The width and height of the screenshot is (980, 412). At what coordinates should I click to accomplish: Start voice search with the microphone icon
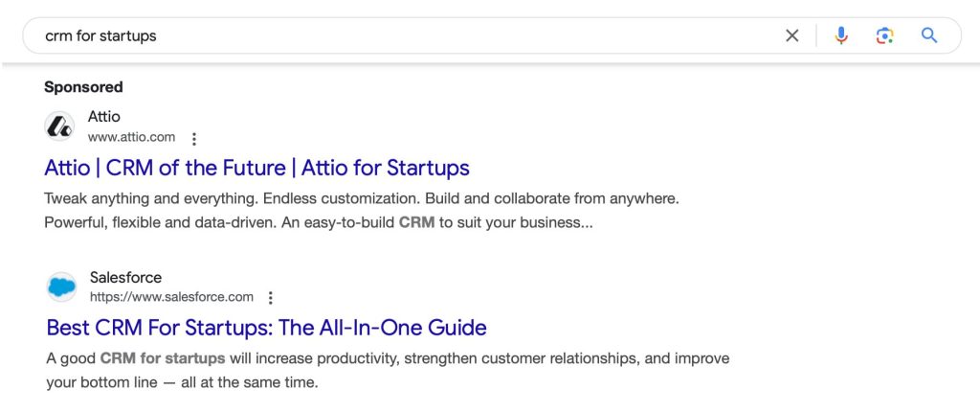pyautogui.click(x=841, y=35)
